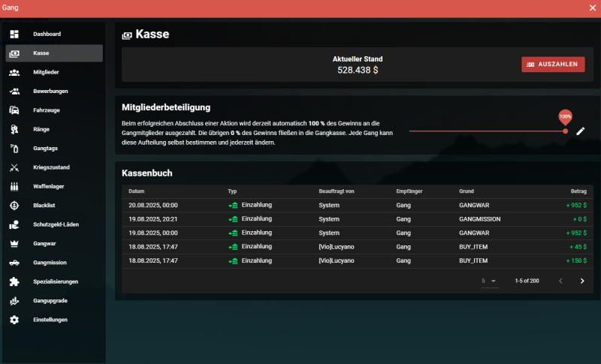
Task: Click the Gangupgrade chart icon
Action: click(x=14, y=301)
